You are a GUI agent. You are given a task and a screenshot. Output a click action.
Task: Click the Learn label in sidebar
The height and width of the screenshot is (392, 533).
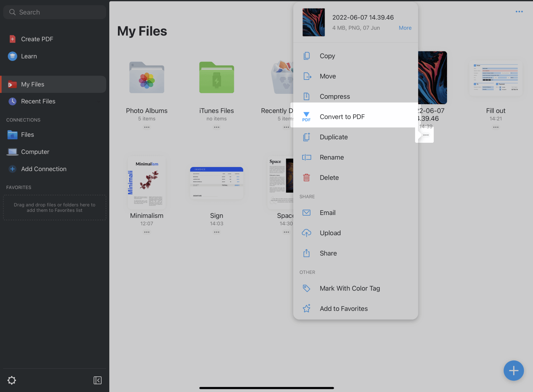[x=29, y=57]
